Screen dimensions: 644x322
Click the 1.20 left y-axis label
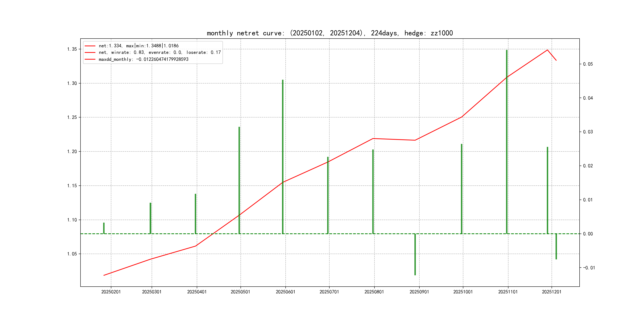pos(72,151)
